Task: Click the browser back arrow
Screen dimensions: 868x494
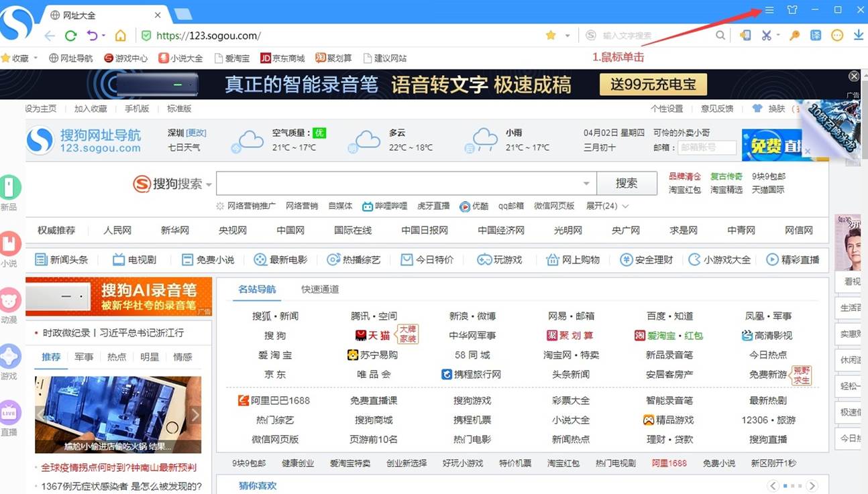Action: coord(50,36)
